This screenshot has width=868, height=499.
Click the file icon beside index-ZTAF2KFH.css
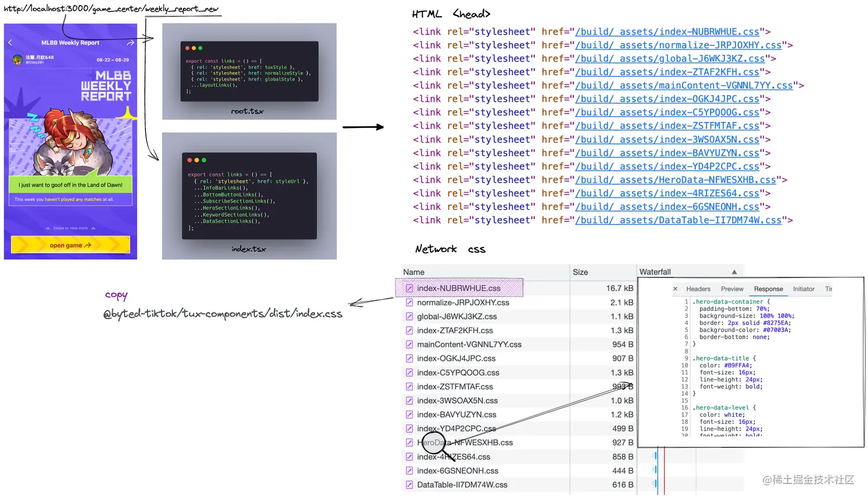(x=409, y=330)
